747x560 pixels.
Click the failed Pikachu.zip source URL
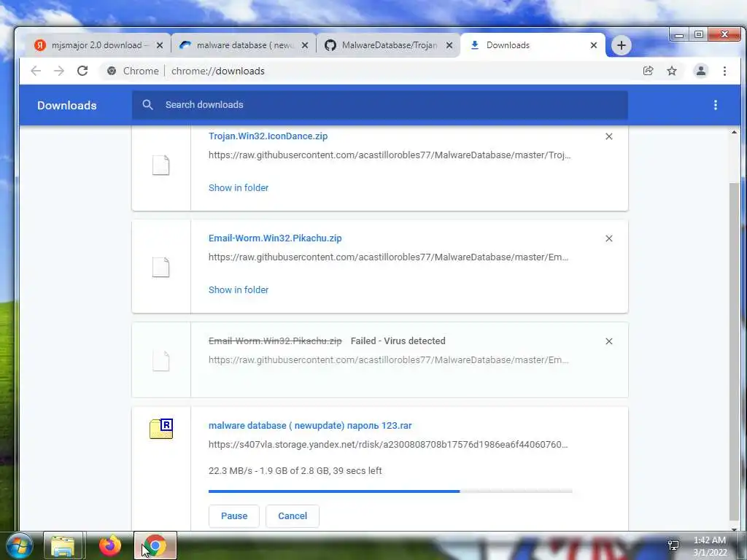coord(389,360)
